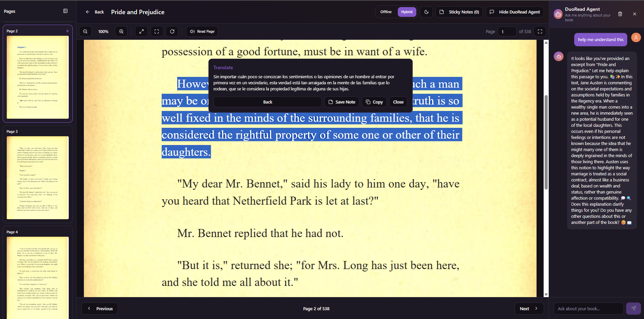Close the Translate popup
The width and height of the screenshot is (644, 319).
coord(398,102)
